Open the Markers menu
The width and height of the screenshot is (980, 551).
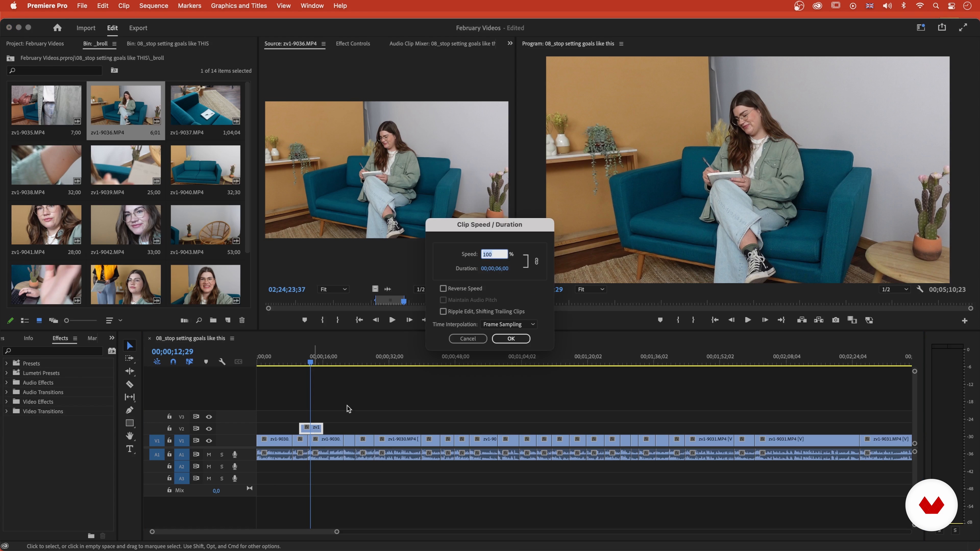point(189,6)
